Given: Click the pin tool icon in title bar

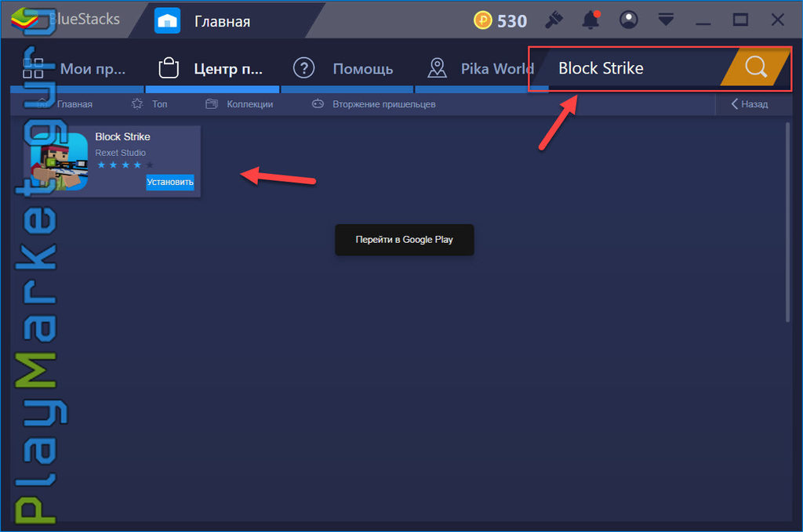Looking at the screenshot, I should [553, 20].
